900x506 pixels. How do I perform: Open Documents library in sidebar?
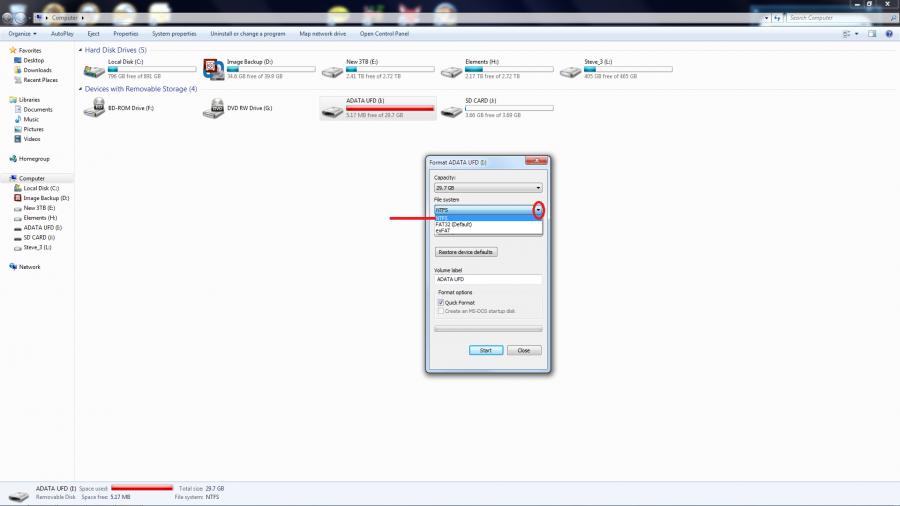pyautogui.click(x=38, y=110)
